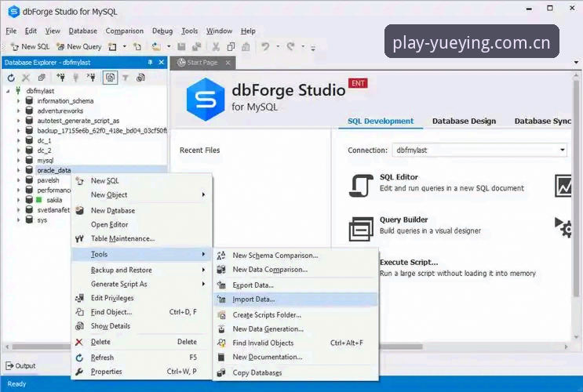This screenshot has height=392, width=583.
Task: Click the Filter funnel icon in explorer
Action: coord(126,78)
